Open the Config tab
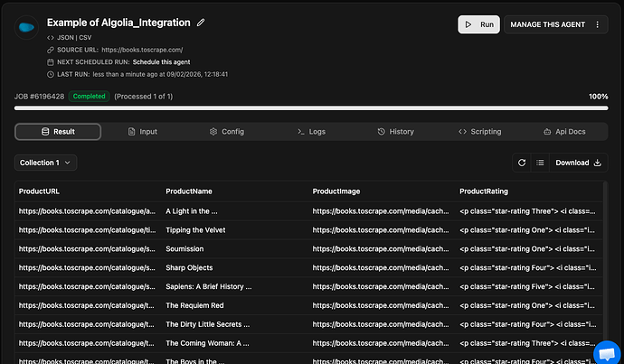The height and width of the screenshot is (364, 624). pos(226,132)
